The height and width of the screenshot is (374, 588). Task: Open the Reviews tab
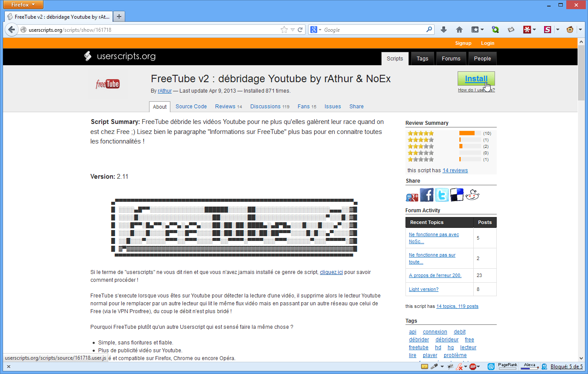tap(229, 107)
